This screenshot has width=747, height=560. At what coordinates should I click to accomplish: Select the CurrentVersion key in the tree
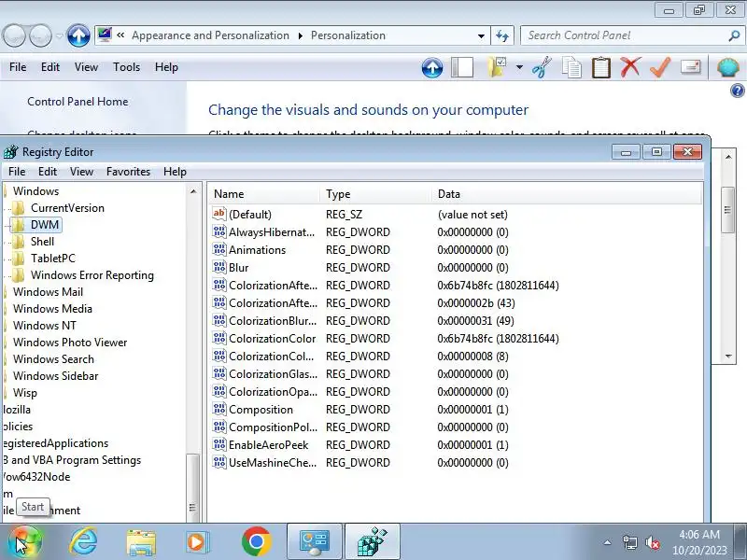(67, 208)
